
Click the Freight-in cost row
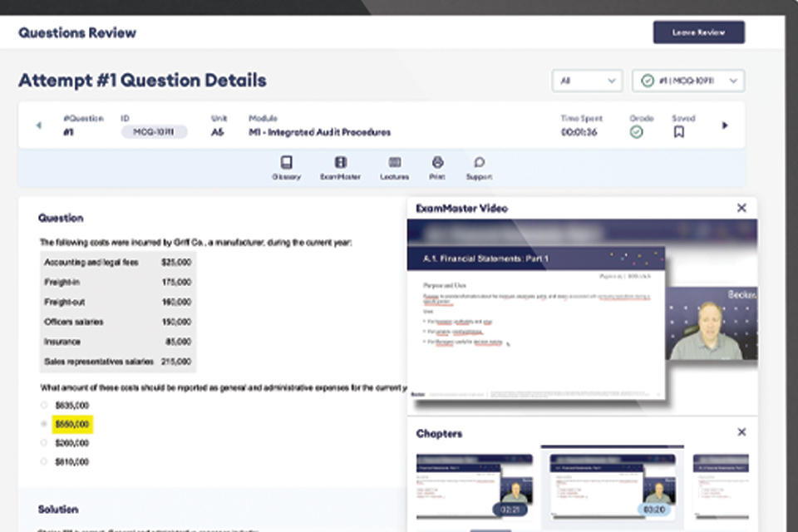click(117, 282)
